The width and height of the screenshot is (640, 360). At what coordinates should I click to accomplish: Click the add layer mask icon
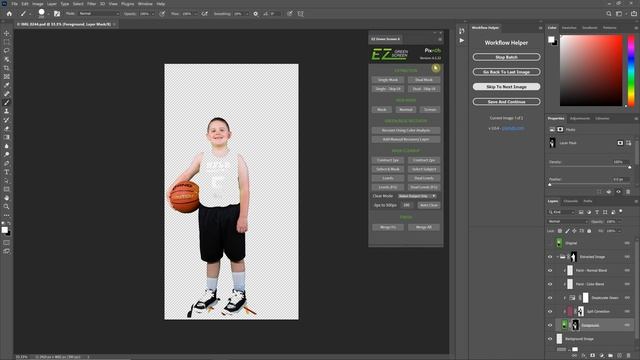(593, 356)
